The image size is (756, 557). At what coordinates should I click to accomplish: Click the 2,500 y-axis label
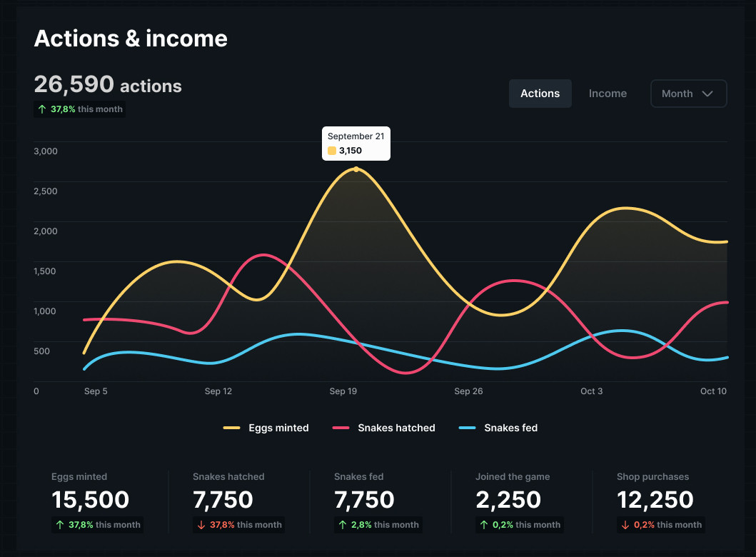tap(45, 191)
